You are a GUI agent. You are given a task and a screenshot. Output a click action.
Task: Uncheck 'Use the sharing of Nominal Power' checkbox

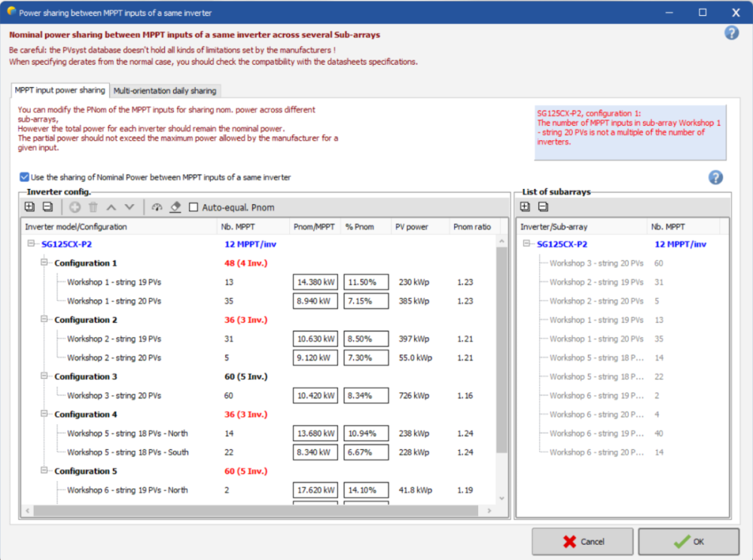(25, 178)
